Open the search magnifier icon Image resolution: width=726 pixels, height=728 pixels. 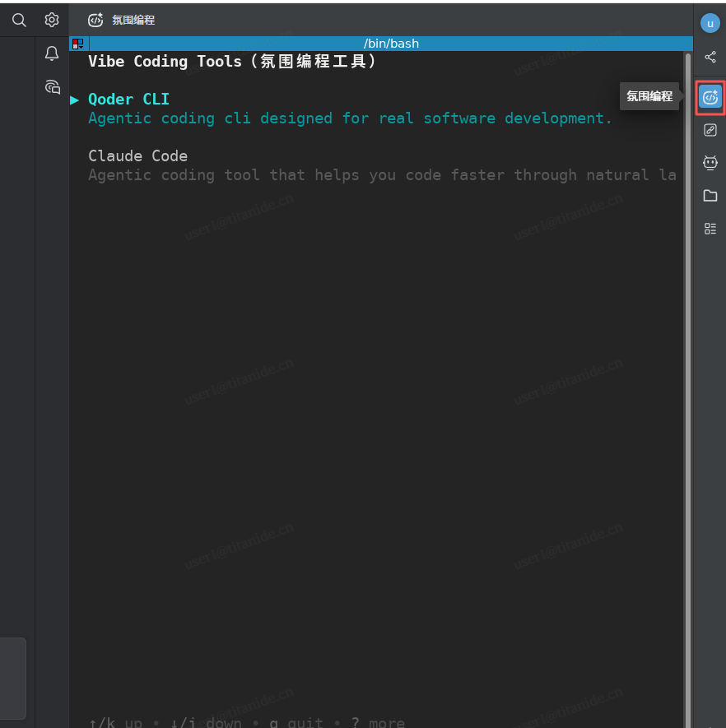tap(19, 20)
